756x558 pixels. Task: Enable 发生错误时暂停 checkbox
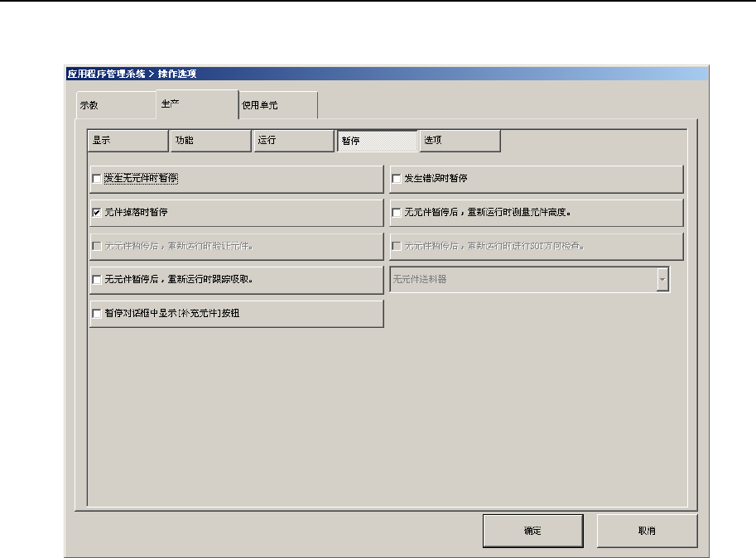(x=397, y=179)
